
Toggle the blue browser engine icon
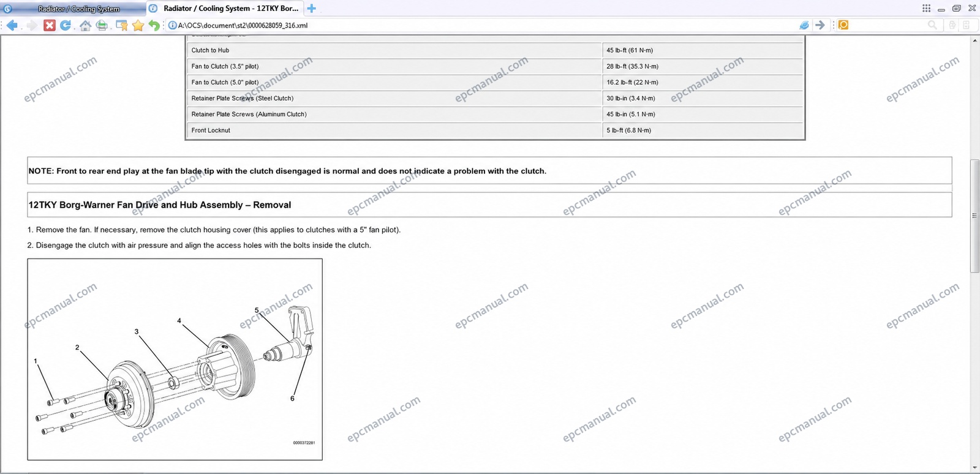pyautogui.click(x=804, y=25)
